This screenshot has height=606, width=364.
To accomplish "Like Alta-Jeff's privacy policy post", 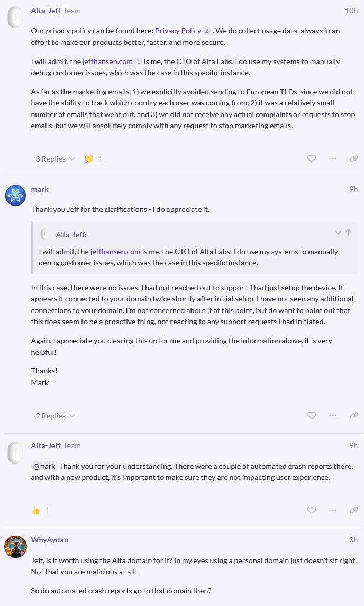I will click(x=312, y=158).
